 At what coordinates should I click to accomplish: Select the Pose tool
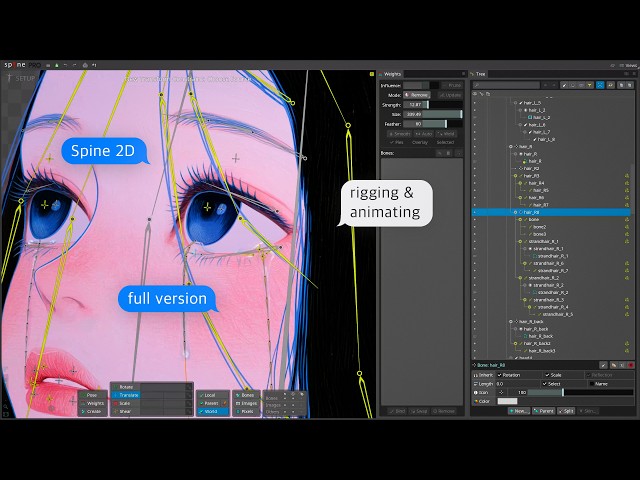93,395
